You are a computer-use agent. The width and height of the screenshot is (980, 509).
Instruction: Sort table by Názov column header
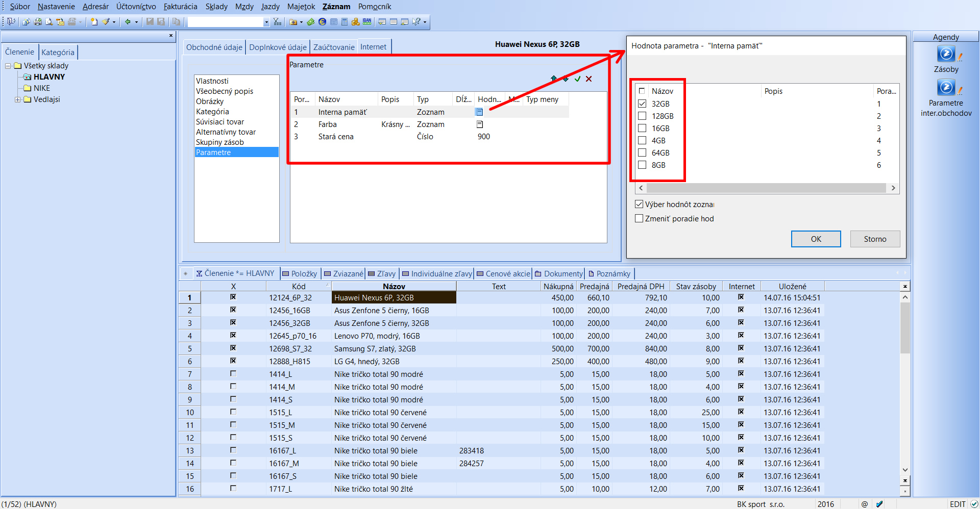tap(394, 287)
